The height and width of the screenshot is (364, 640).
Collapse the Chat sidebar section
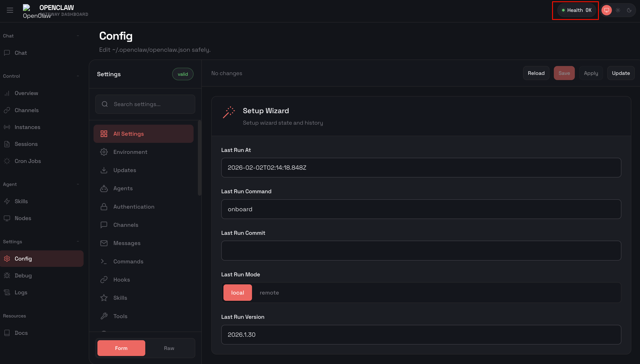78,36
